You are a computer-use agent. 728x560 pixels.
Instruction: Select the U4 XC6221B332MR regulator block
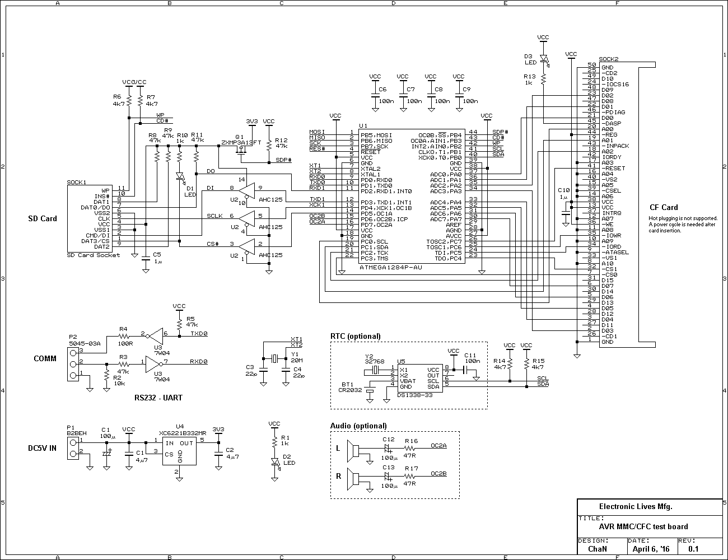[180, 451]
